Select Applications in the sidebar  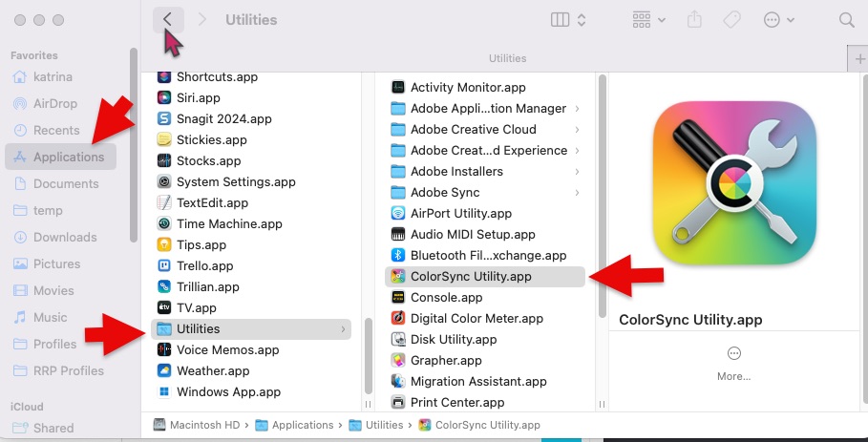(x=68, y=157)
